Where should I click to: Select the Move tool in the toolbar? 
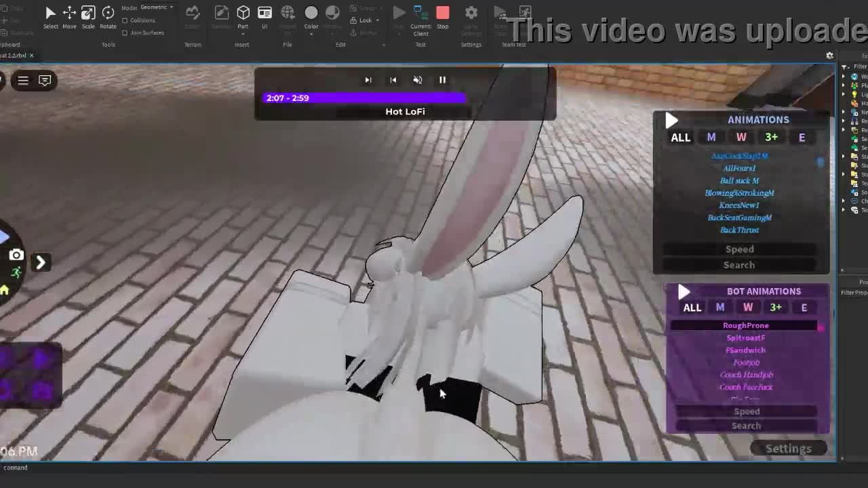click(x=69, y=14)
